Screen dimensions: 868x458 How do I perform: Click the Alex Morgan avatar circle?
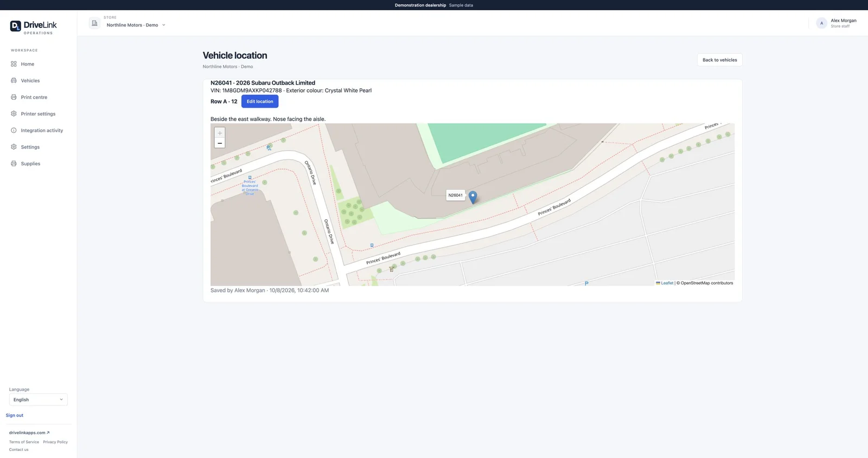click(x=821, y=23)
